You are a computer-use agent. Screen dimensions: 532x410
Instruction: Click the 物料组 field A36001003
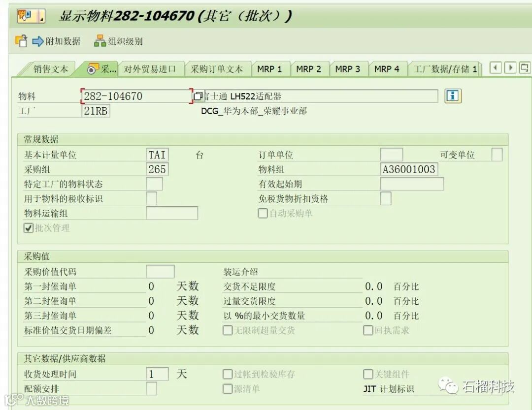[409, 169]
